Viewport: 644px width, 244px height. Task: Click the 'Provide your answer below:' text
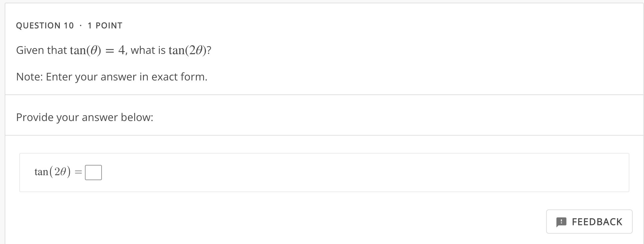[x=85, y=117]
